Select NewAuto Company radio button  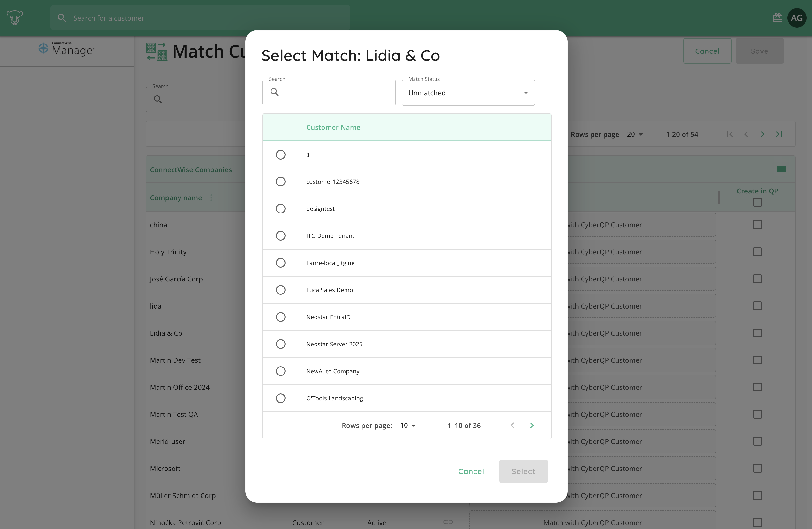pos(280,371)
